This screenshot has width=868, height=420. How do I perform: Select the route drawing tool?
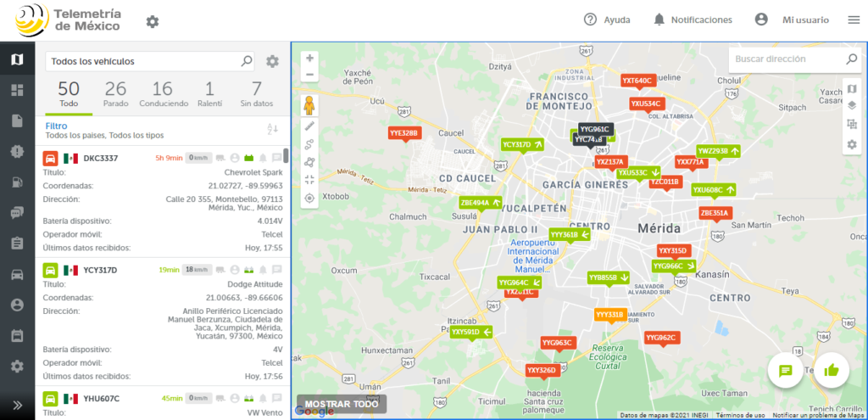309,144
